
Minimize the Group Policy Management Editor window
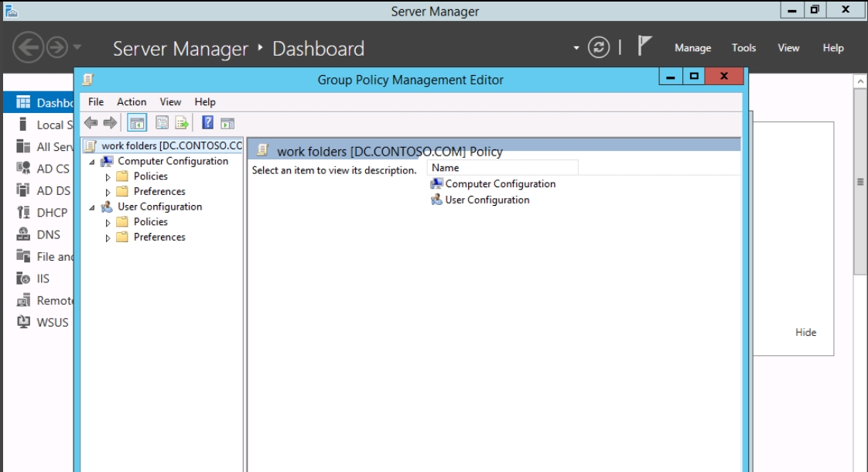[x=671, y=77]
